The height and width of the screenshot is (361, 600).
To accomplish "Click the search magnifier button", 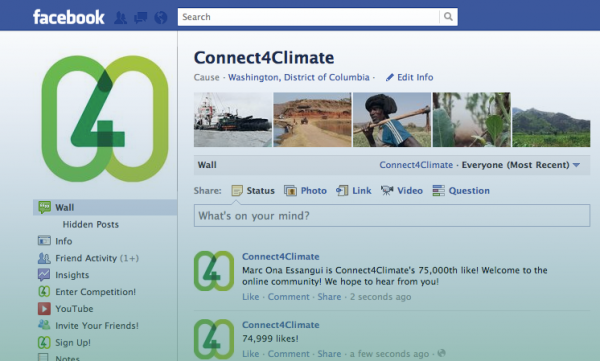I will click(448, 17).
